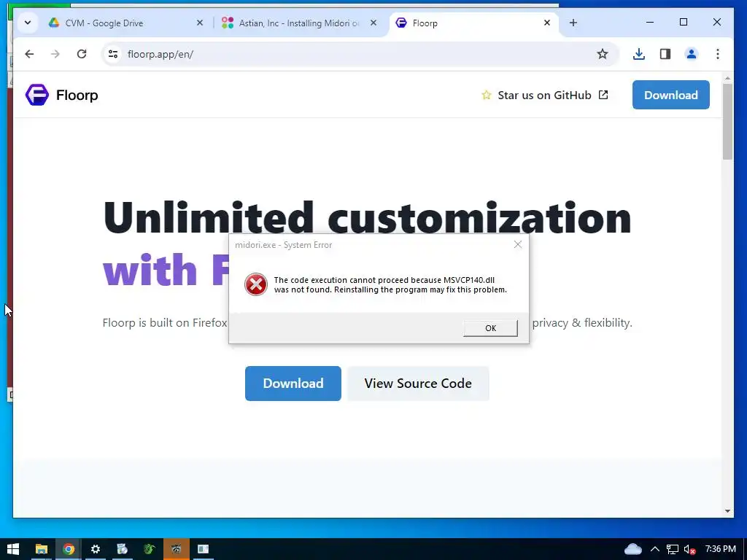Click the scrollbar up arrow
The width and height of the screenshot is (747, 560).
click(727, 77)
